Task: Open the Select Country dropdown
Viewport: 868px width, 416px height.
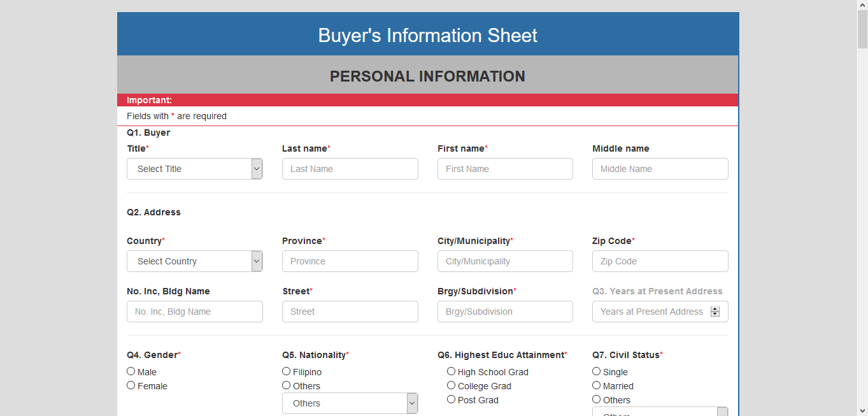Action: click(x=194, y=261)
